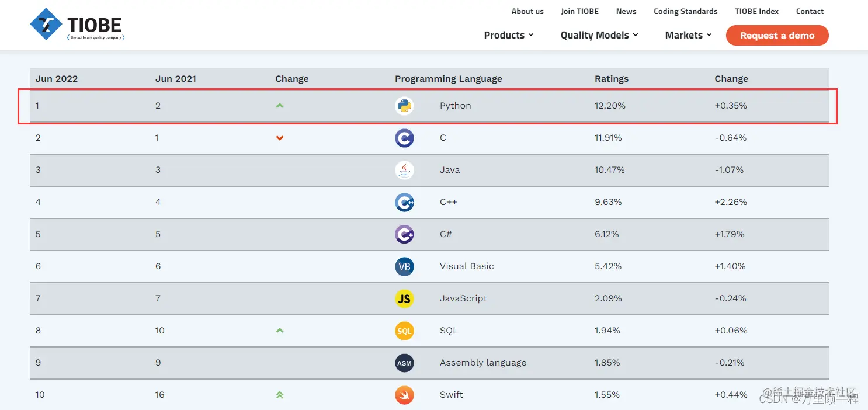
Task: Click the C language logo icon
Action: click(x=404, y=138)
